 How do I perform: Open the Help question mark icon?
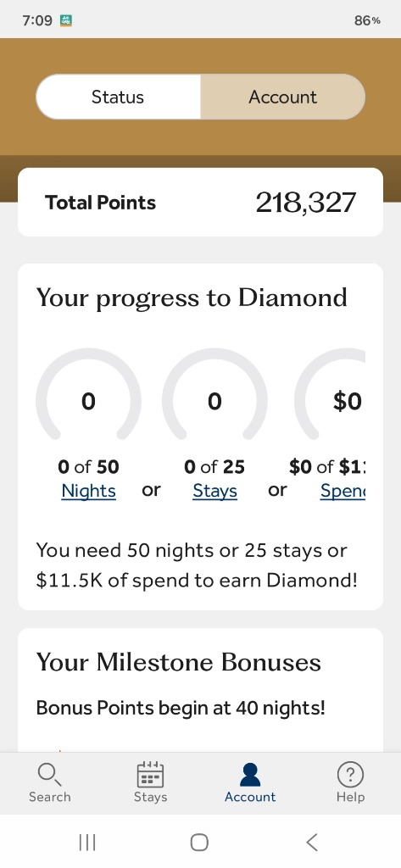click(350, 775)
